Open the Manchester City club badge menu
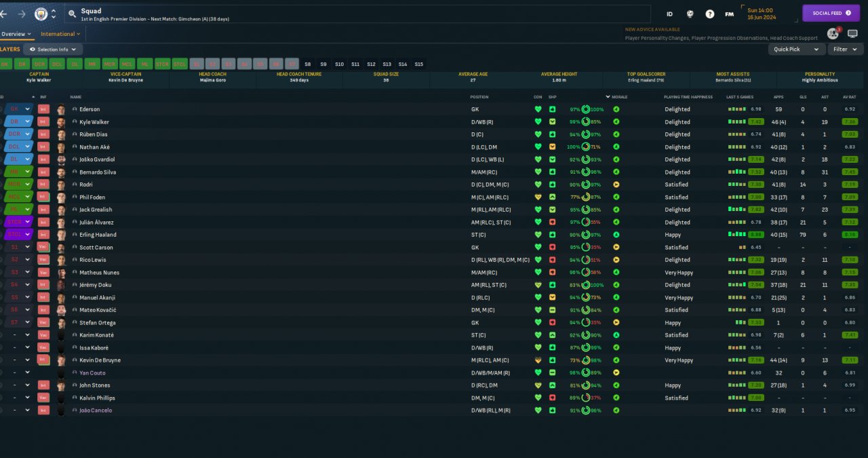The image size is (868, 458). (41, 14)
